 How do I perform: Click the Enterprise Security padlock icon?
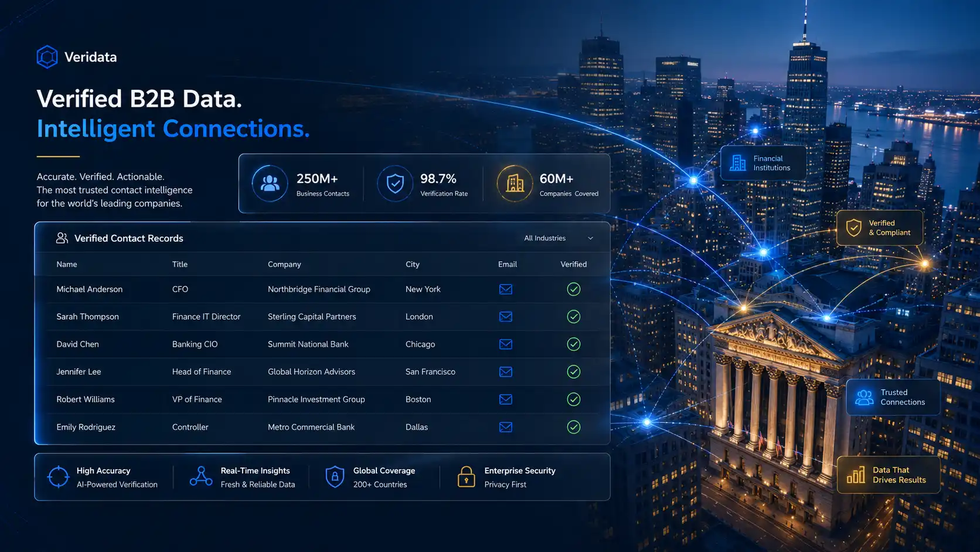pos(466,477)
